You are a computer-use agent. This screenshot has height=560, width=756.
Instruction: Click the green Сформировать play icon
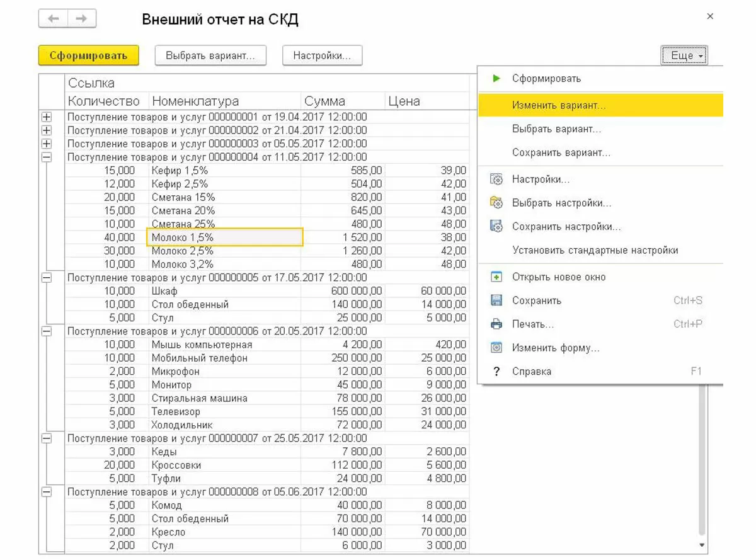(496, 79)
